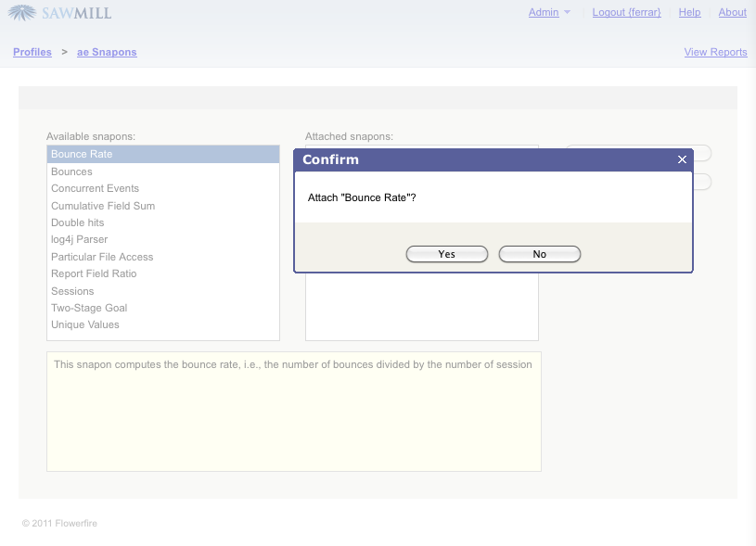Viewport: 756px width, 546px height.
Task: Go to Profiles breadcrumb link
Action: pyautogui.click(x=32, y=52)
